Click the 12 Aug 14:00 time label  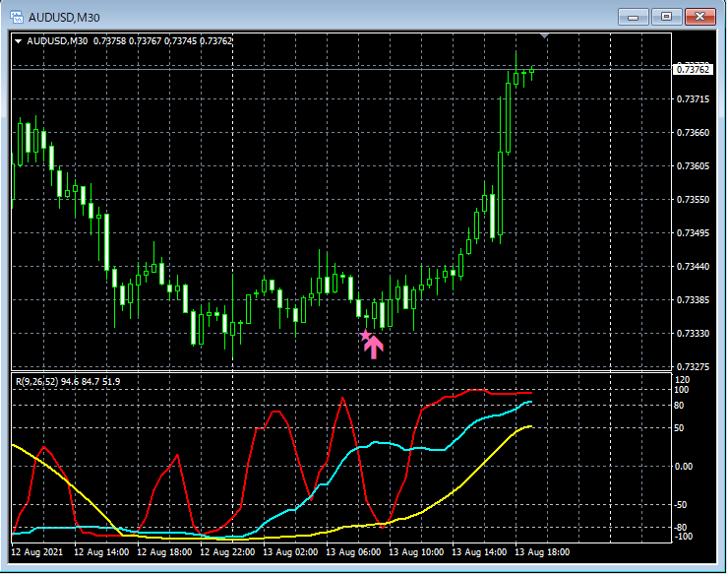click(101, 552)
